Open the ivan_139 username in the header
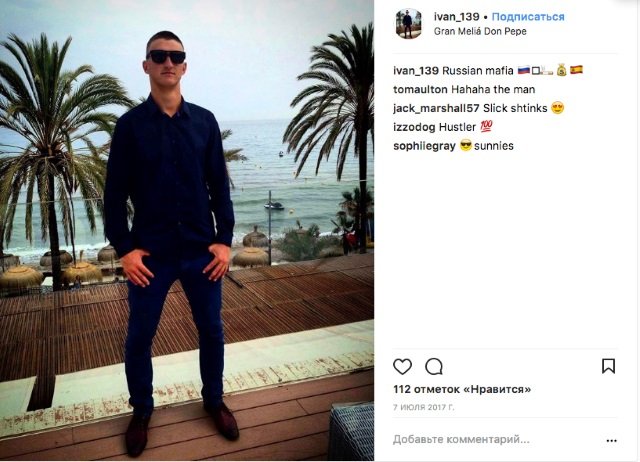 [x=456, y=17]
